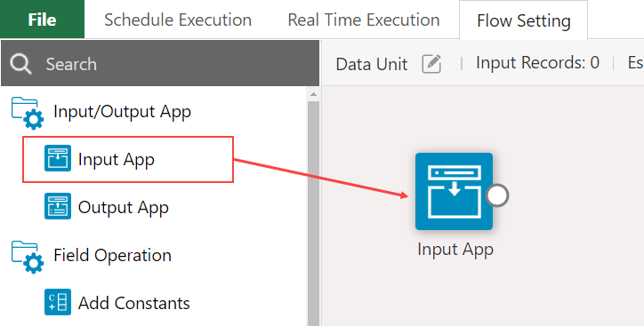644x326 pixels.
Task: Switch to Schedule Execution tab
Action: [178, 20]
